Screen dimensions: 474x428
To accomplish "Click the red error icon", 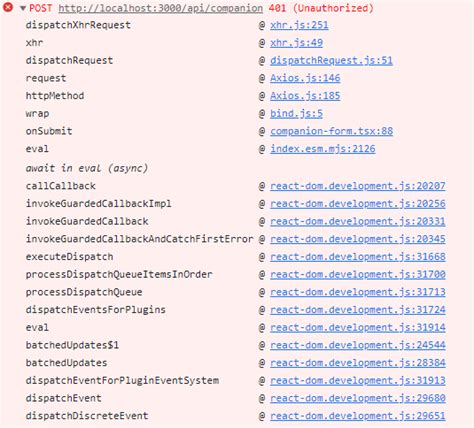I will [8, 7].
